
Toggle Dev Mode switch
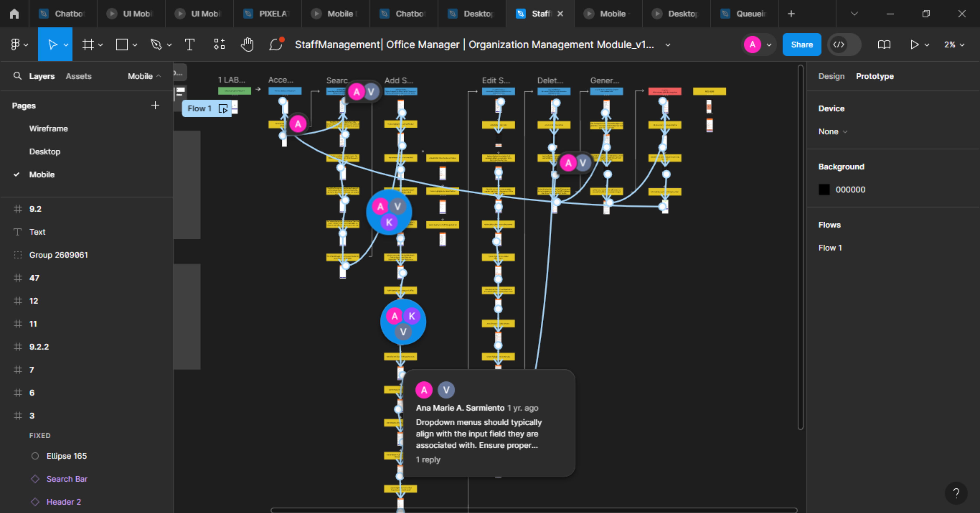844,44
